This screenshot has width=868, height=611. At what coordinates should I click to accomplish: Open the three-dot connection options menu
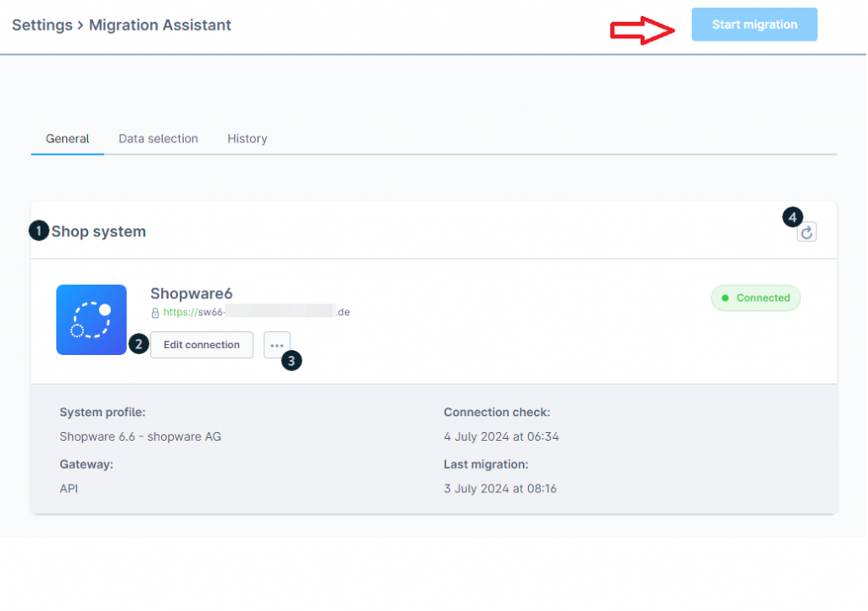pyautogui.click(x=277, y=345)
